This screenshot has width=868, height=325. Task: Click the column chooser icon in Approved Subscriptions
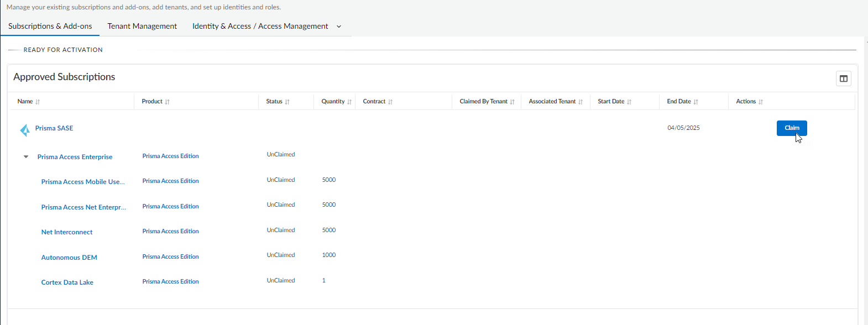point(843,78)
